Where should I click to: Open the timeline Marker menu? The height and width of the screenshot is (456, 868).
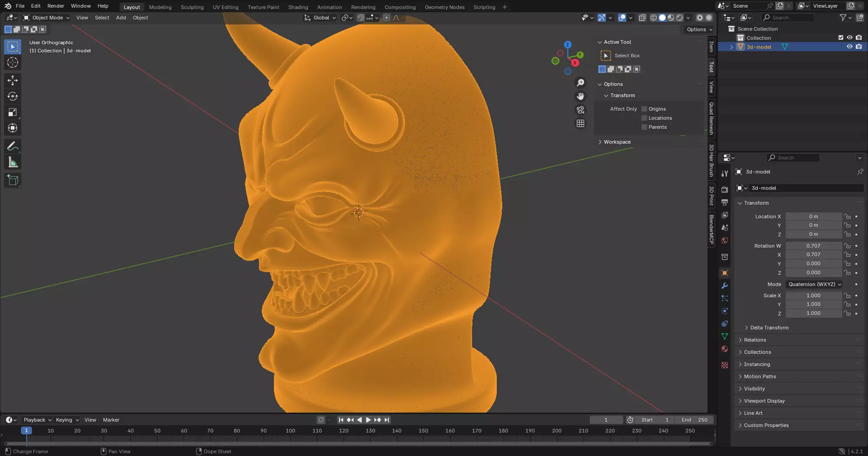point(111,420)
